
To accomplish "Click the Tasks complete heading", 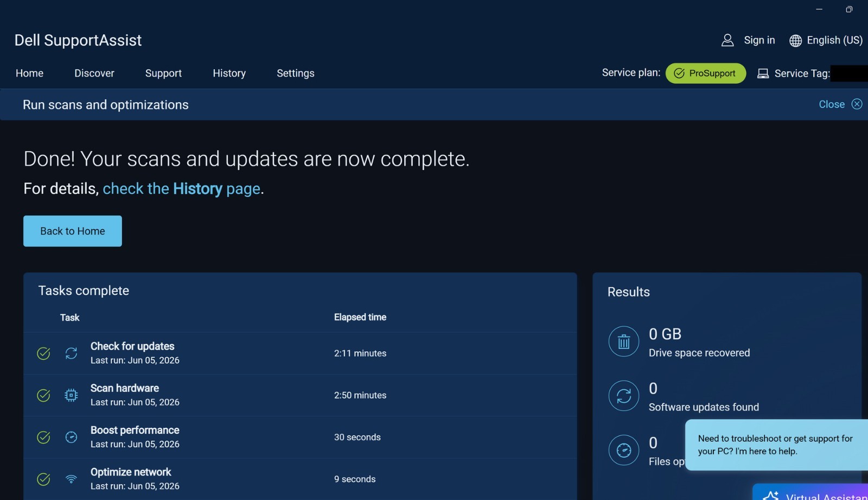I will (x=84, y=290).
